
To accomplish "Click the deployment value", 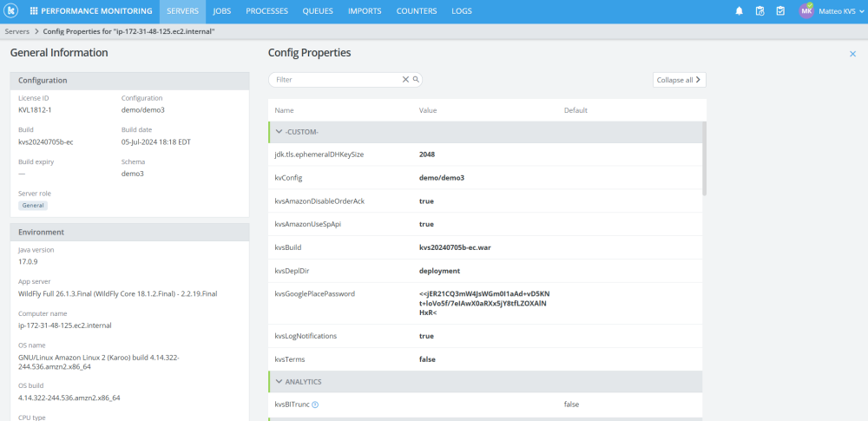I will 439,271.
